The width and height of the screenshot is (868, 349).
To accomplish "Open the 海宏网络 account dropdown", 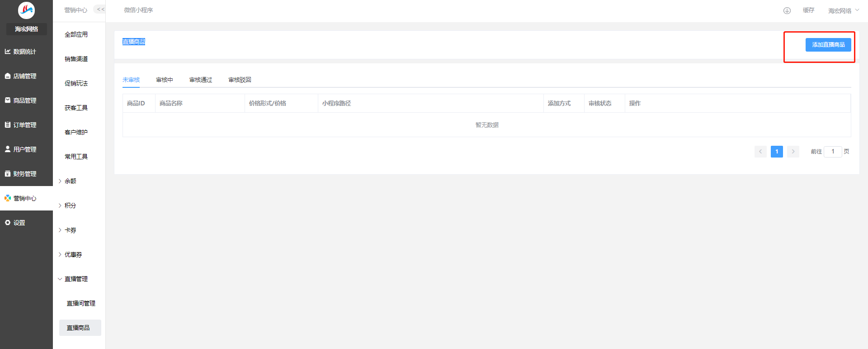I will tap(844, 10).
